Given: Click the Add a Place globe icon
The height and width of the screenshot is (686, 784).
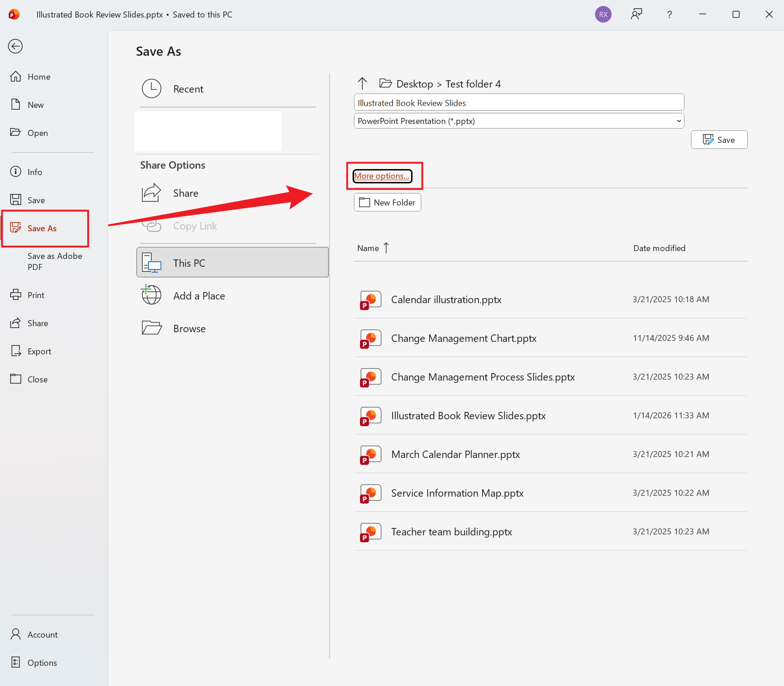Looking at the screenshot, I should coord(152,295).
